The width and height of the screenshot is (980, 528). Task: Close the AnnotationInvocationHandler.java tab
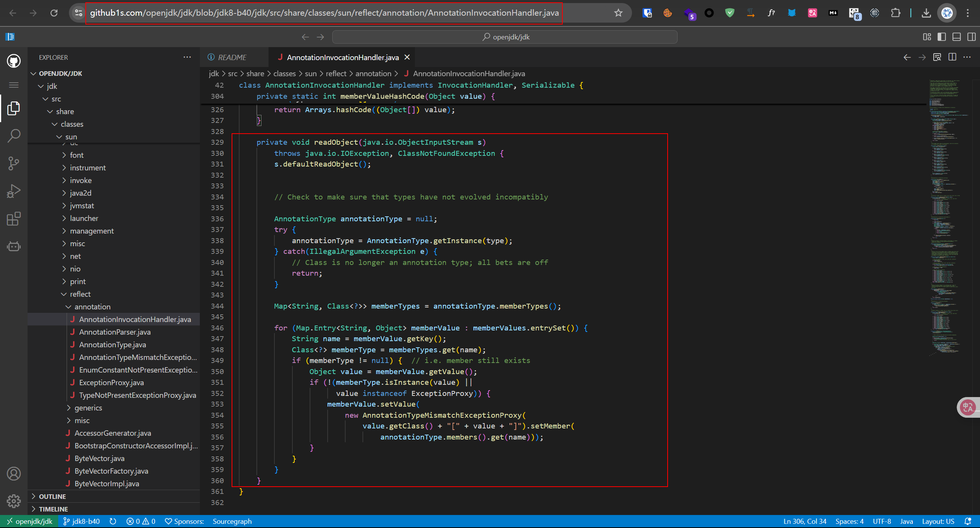tap(407, 57)
